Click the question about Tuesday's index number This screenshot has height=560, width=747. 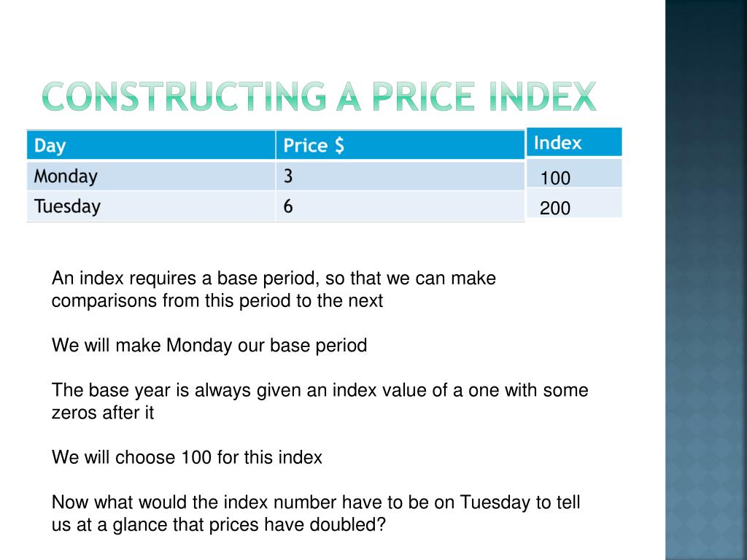[x=316, y=513]
